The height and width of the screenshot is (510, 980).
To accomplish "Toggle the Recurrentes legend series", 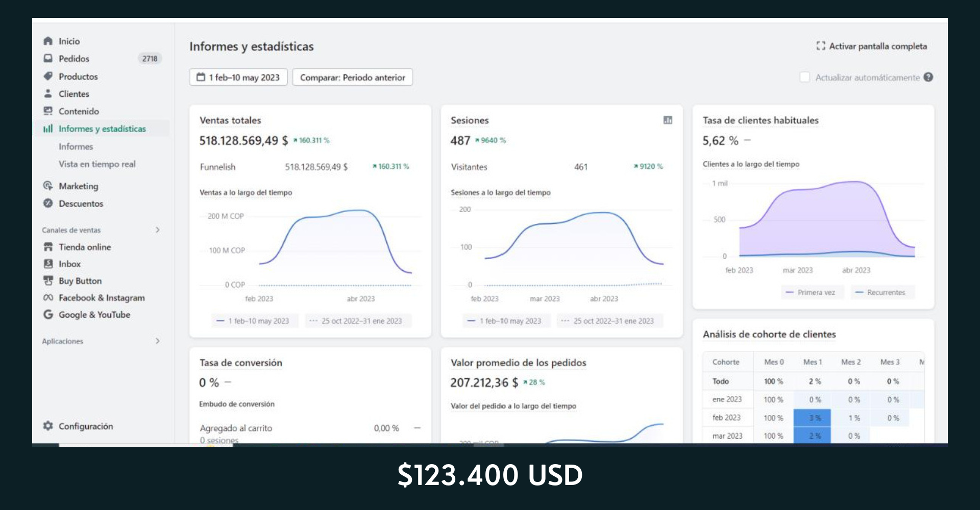I will pos(881,292).
